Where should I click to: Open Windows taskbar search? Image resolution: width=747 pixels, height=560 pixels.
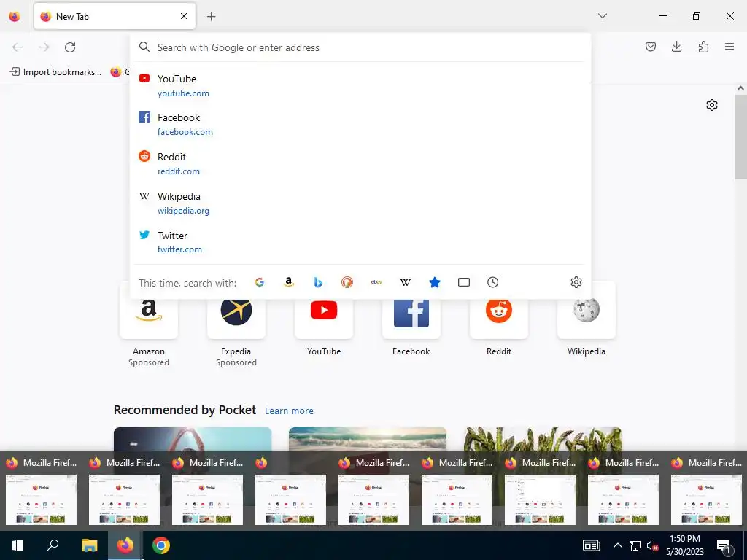click(x=53, y=545)
